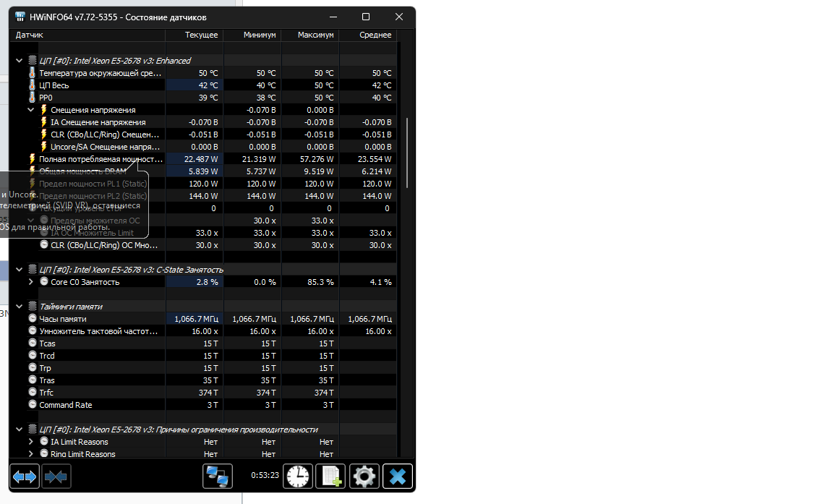Click current memory clock 1,066.7 МГц
This screenshot has height=504, width=833.
tap(196, 319)
